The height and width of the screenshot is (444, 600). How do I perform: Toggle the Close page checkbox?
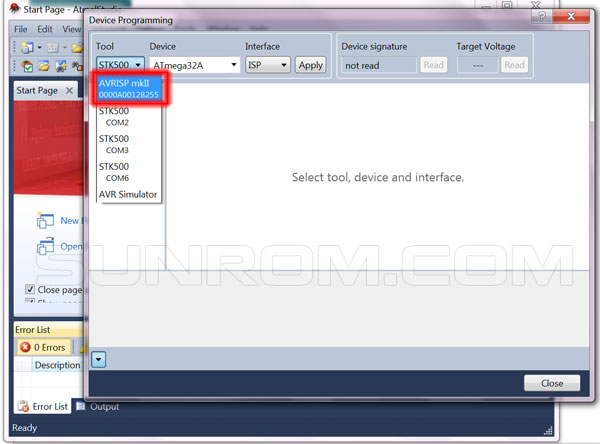click(x=31, y=289)
